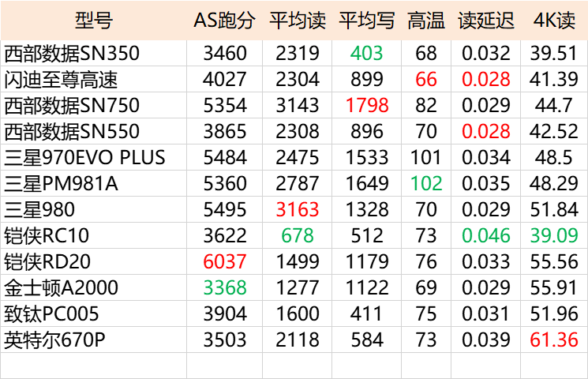Click the AS跑分 column header
This screenshot has height=379, width=588.
coord(224,21)
